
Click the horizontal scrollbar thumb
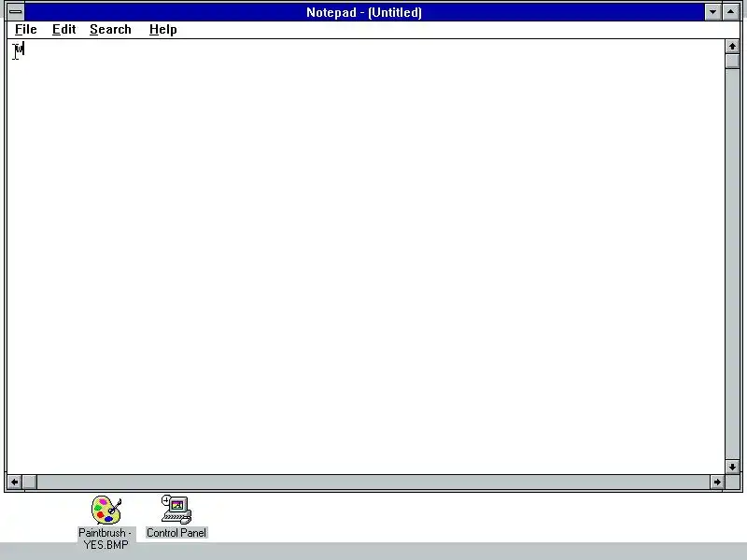point(30,482)
